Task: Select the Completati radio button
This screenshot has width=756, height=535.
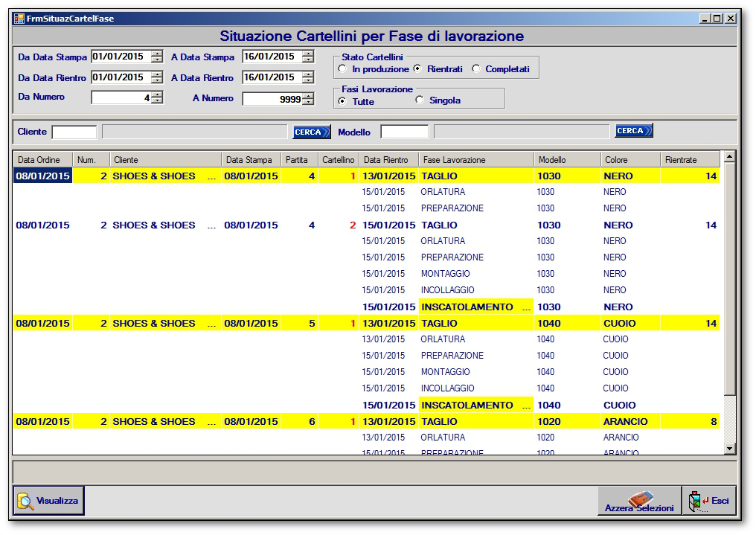Action: pos(476,69)
